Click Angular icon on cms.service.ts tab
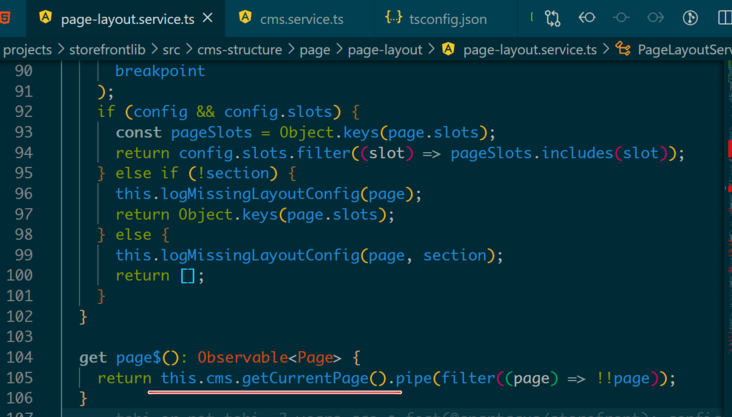 pyautogui.click(x=245, y=17)
